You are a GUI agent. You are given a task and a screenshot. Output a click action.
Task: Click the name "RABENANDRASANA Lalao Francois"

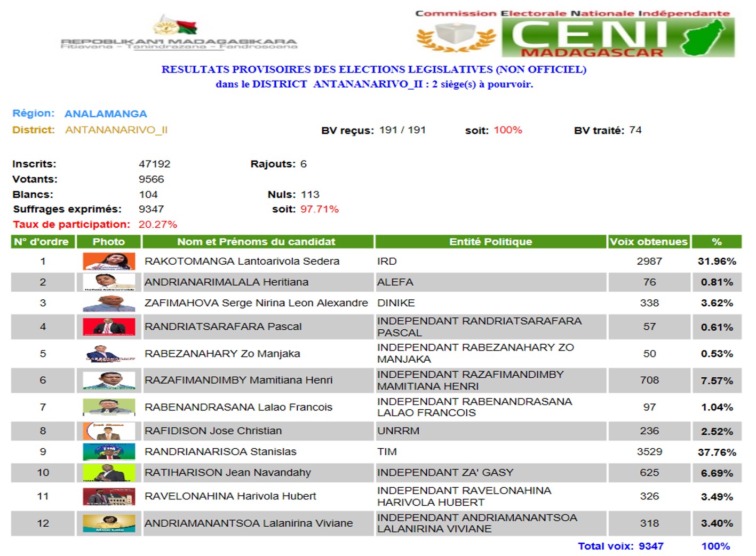click(x=238, y=408)
